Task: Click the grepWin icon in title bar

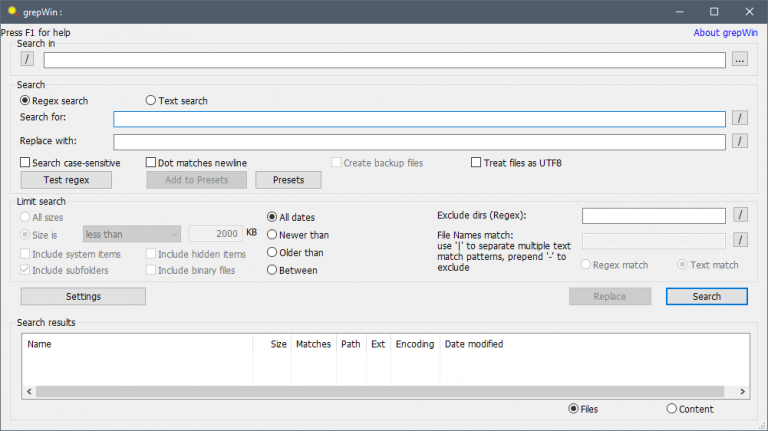Action: pyautogui.click(x=11, y=11)
